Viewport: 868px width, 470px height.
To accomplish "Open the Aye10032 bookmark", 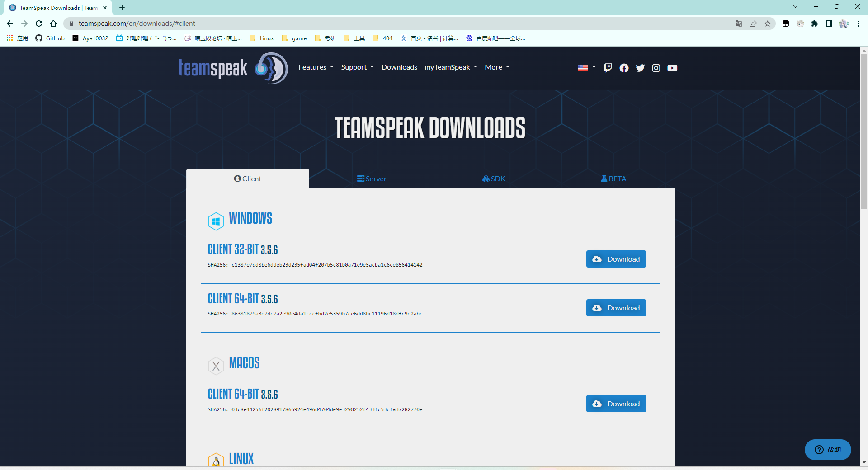I will click(90, 38).
